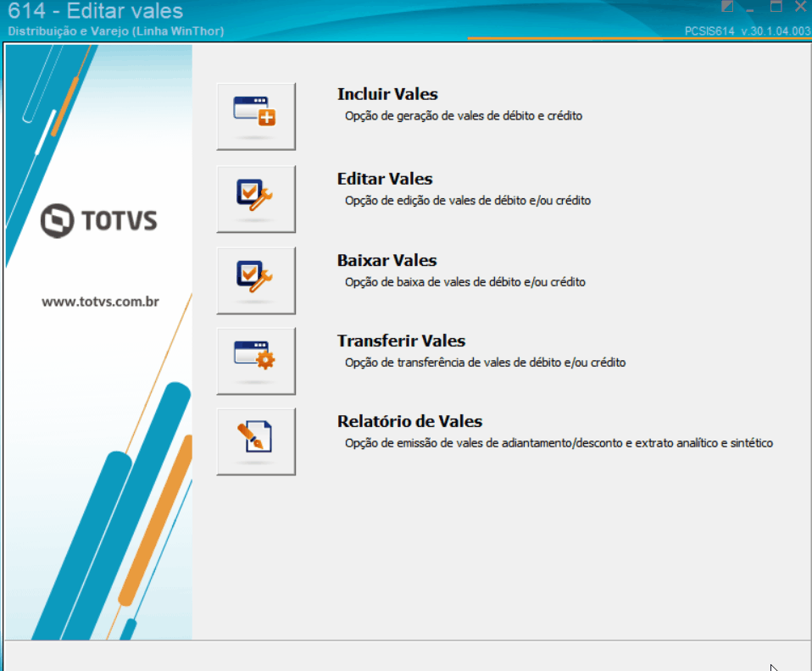Click 'Distribuição e Varejo (Linha WinThor)' subtitle

point(116,31)
